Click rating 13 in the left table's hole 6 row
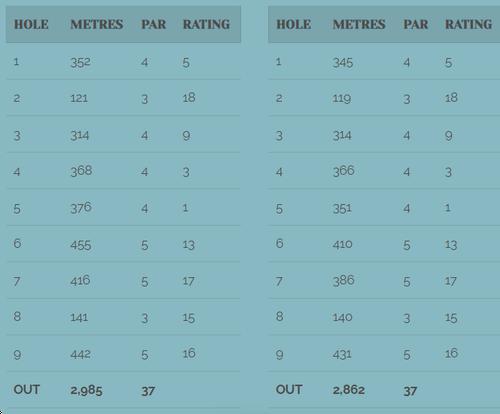 coord(189,245)
